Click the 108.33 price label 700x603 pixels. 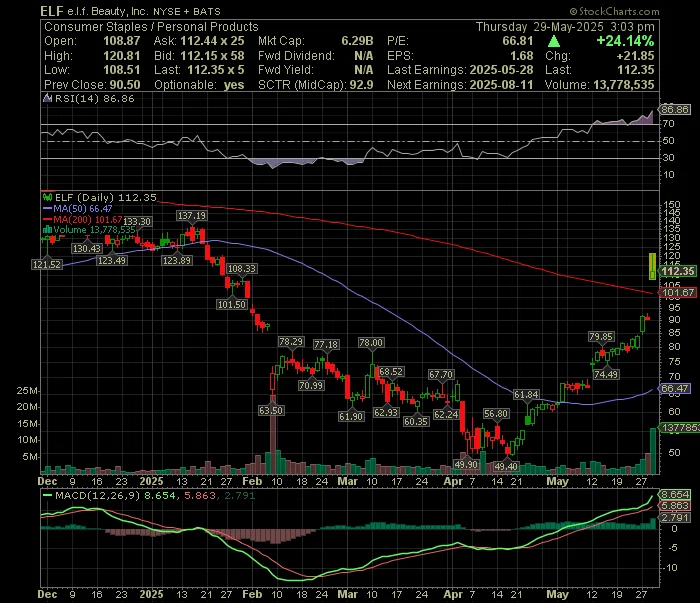[x=242, y=269]
